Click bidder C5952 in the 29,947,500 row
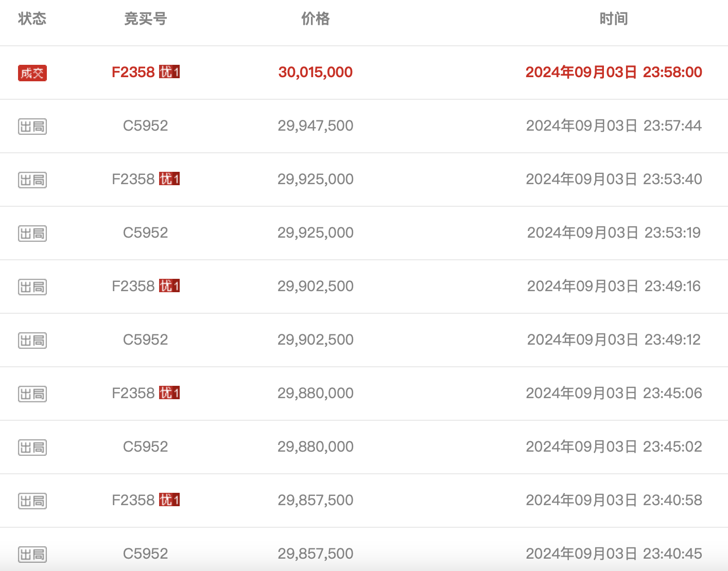Viewport: 728px width, 571px height. [x=146, y=126]
